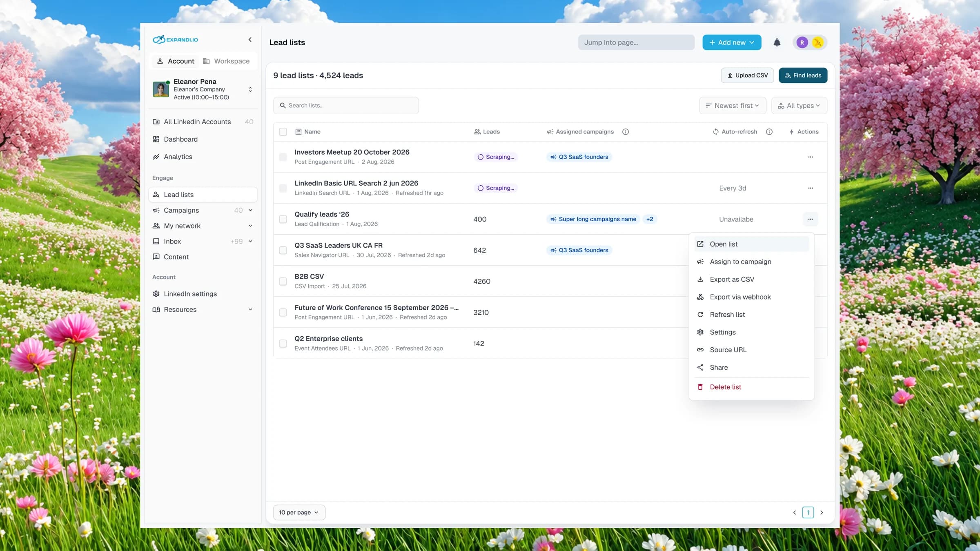Choose Refresh list menu item
This screenshot has width=980, height=551.
click(751, 315)
